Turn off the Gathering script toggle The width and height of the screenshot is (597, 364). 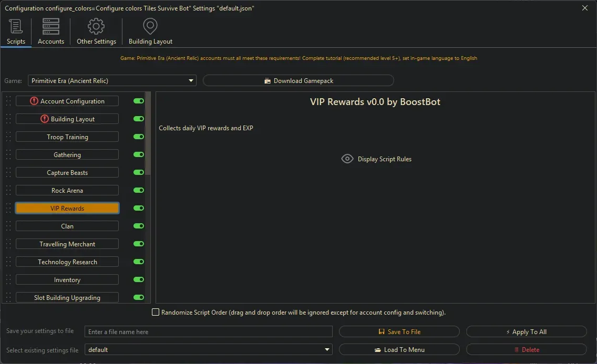tap(138, 154)
